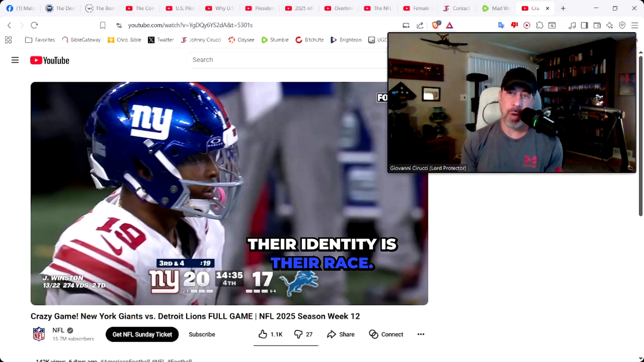Open the browser main menu
This screenshot has height=362, width=644.
point(634,25)
